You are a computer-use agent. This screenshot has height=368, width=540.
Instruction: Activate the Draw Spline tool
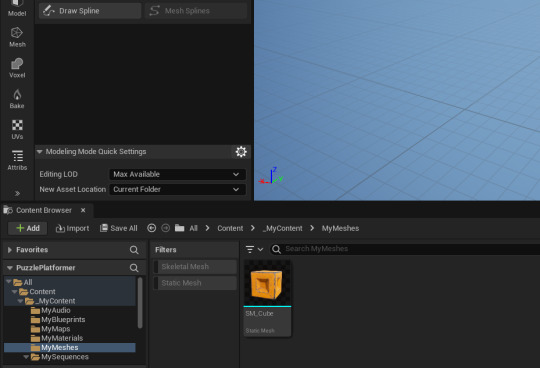(90, 11)
